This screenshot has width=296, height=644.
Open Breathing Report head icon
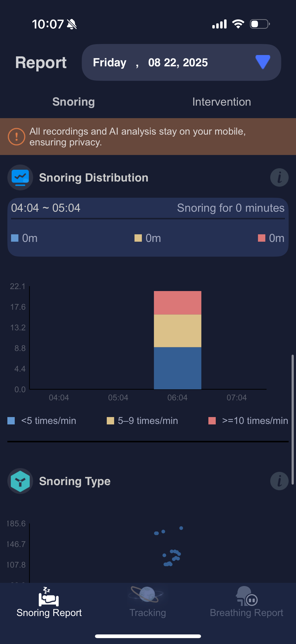(x=246, y=596)
